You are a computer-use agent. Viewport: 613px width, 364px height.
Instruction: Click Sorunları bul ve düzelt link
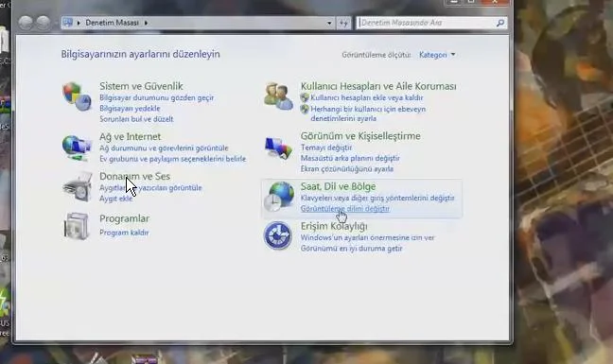point(136,119)
